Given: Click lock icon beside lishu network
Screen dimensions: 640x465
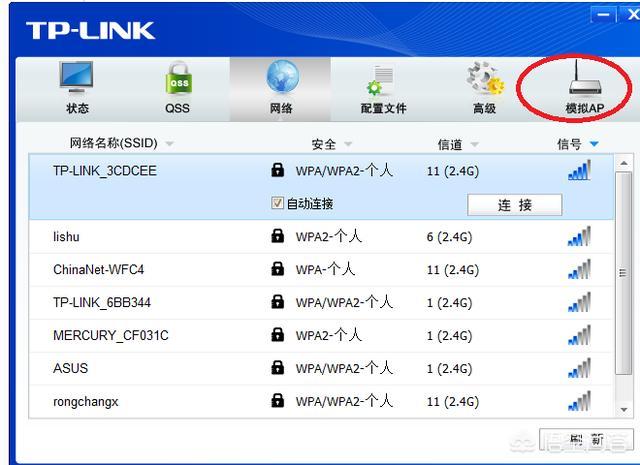Looking at the screenshot, I should pos(278,236).
